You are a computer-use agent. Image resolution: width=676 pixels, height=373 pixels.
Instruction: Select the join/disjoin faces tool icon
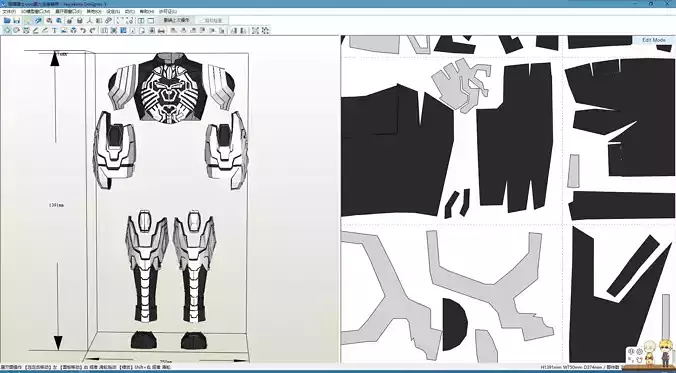point(26,30)
